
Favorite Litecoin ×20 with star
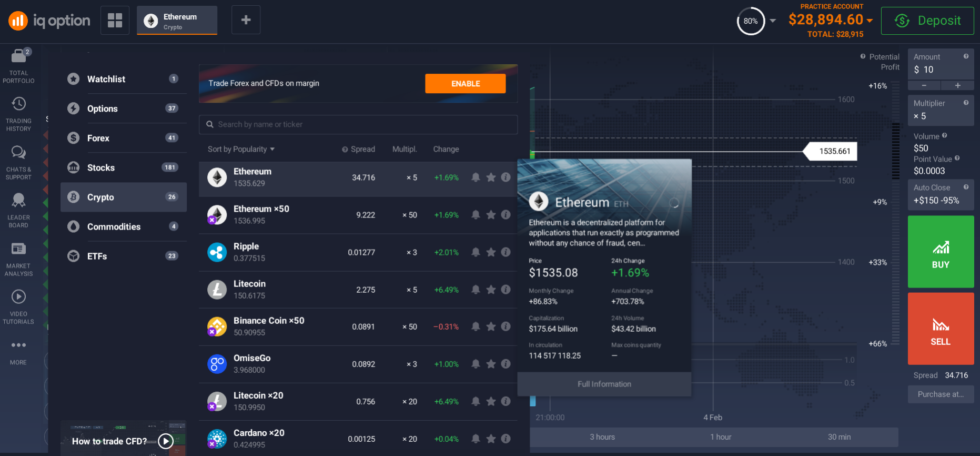491,401
